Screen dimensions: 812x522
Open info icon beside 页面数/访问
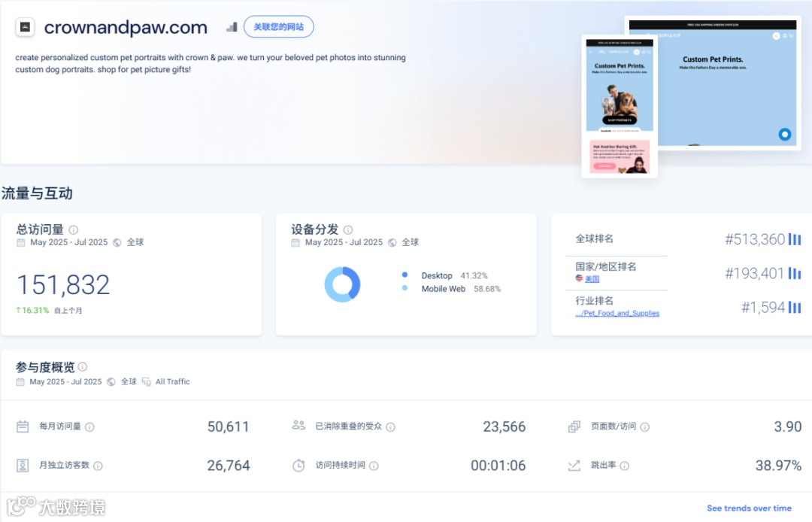(x=645, y=426)
